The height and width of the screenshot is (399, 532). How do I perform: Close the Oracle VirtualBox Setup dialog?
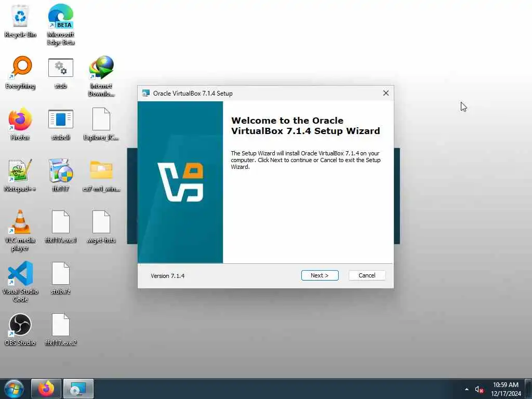click(386, 93)
